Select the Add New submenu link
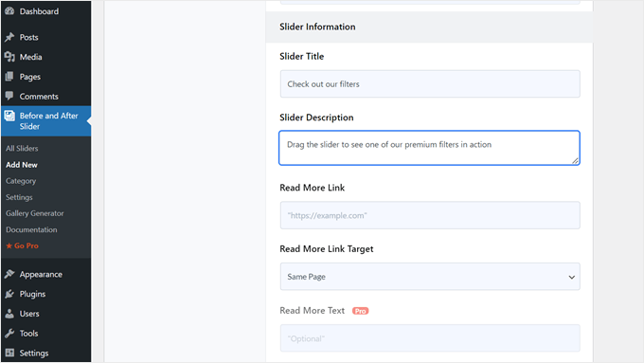Viewport: 644px width, 363px height. click(22, 165)
